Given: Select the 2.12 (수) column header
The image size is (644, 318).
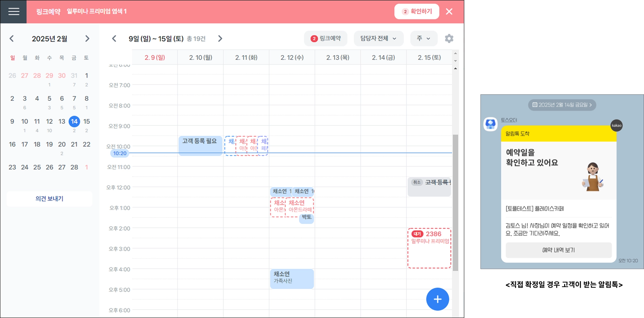Looking at the screenshot, I should click(x=292, y=57).
